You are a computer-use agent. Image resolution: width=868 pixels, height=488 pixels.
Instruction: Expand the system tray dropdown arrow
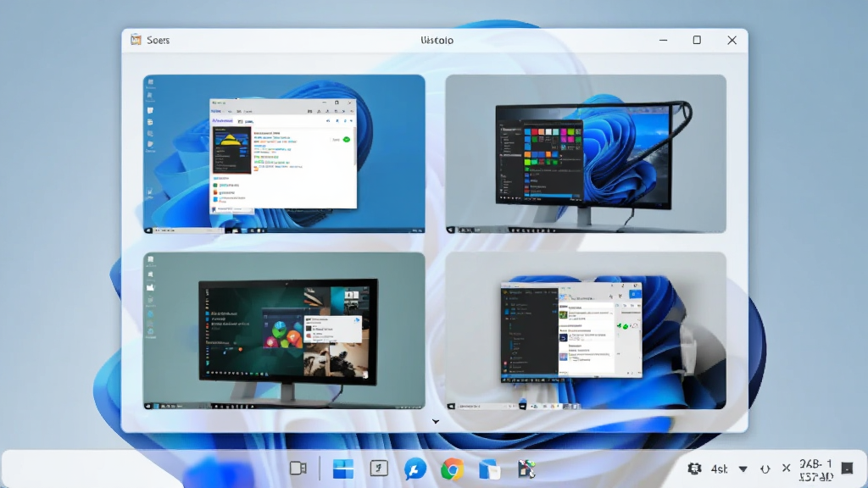coord(743,469)
